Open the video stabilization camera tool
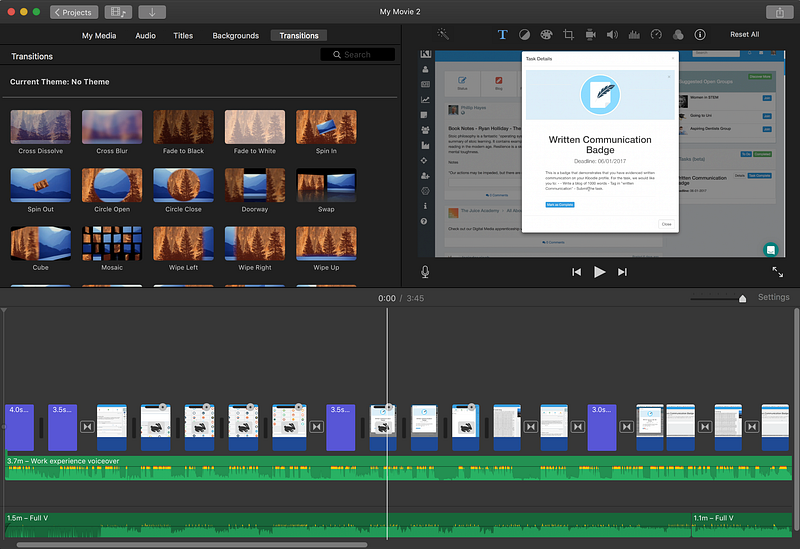The height and width of the screenshot is (549, 800). [x=590, y=35]
